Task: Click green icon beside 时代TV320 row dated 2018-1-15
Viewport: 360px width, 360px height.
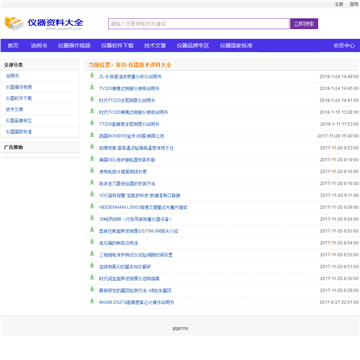Action: 92,111
